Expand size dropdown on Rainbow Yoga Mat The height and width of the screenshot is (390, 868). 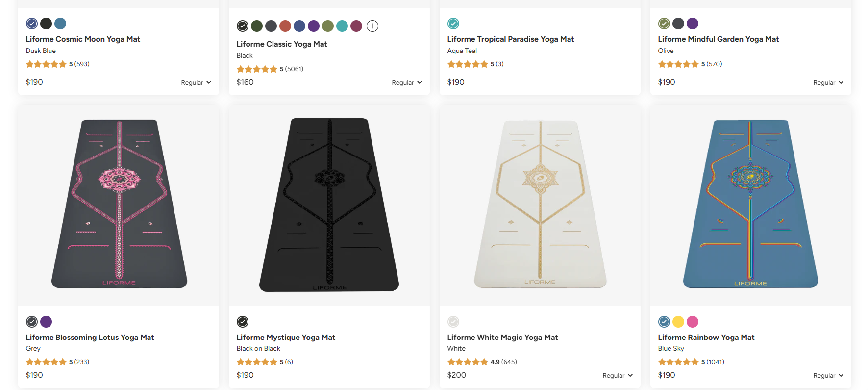click(828, 376)
